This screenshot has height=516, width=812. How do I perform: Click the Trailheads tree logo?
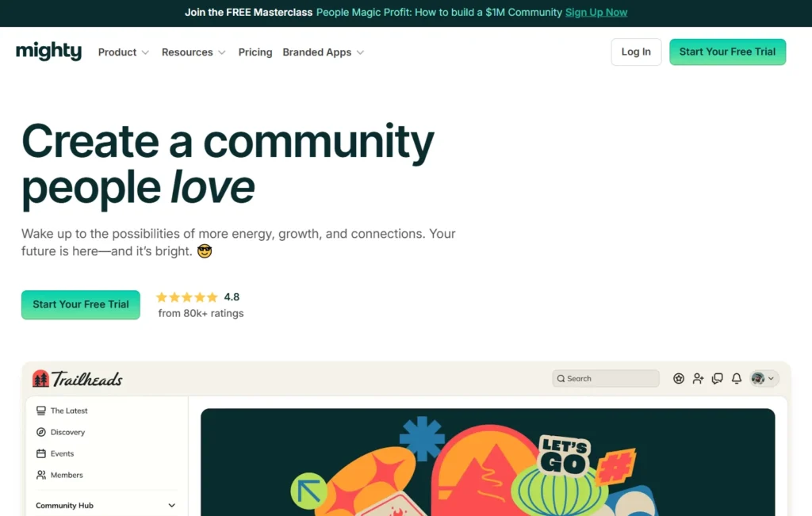point(40,379)
